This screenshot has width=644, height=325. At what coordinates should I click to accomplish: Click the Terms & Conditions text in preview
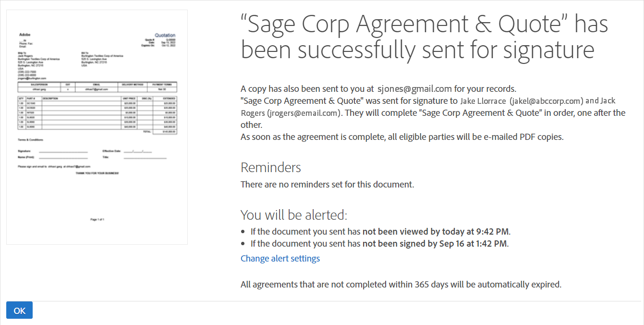[x=30, y=139]
